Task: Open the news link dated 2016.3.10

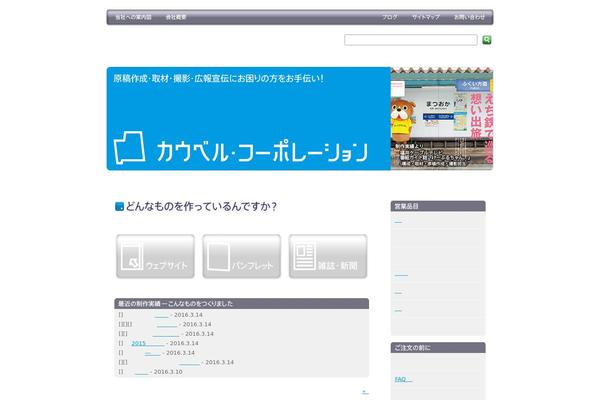Action: [141, 372]
